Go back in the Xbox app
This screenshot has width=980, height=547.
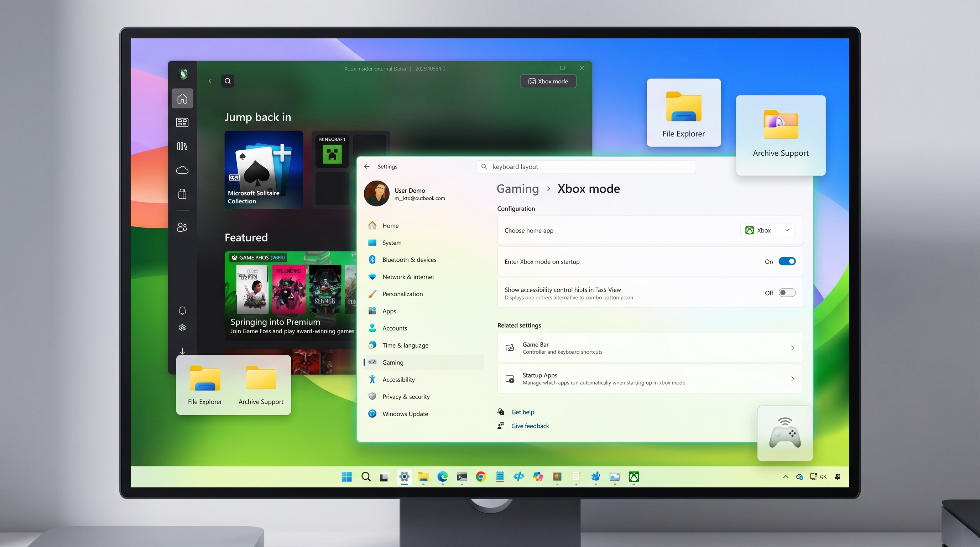pyautogui.click(x=210, y=81)
